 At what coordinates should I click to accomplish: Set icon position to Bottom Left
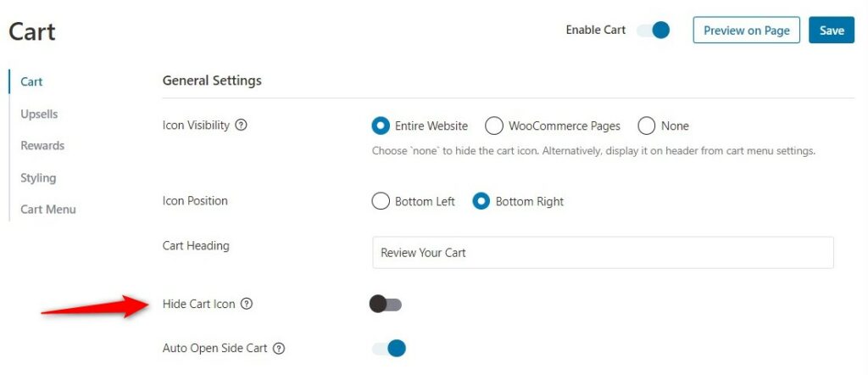click(x=381, y=201)
